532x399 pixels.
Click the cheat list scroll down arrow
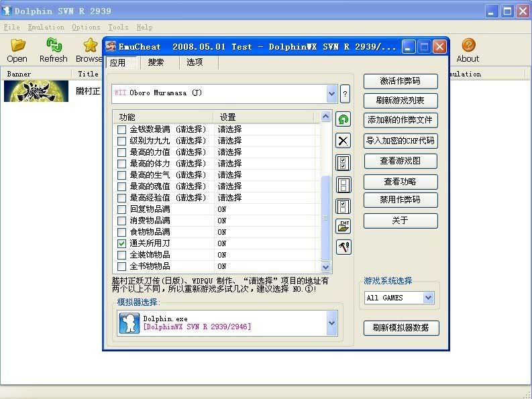pyautogui.click(x=326, y=267)
